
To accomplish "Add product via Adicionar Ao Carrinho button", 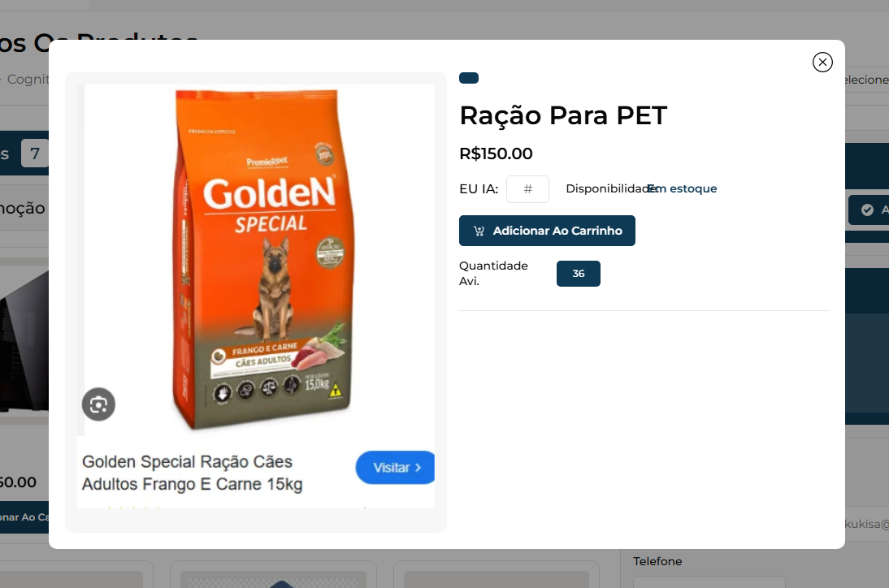I will (547, 231).
